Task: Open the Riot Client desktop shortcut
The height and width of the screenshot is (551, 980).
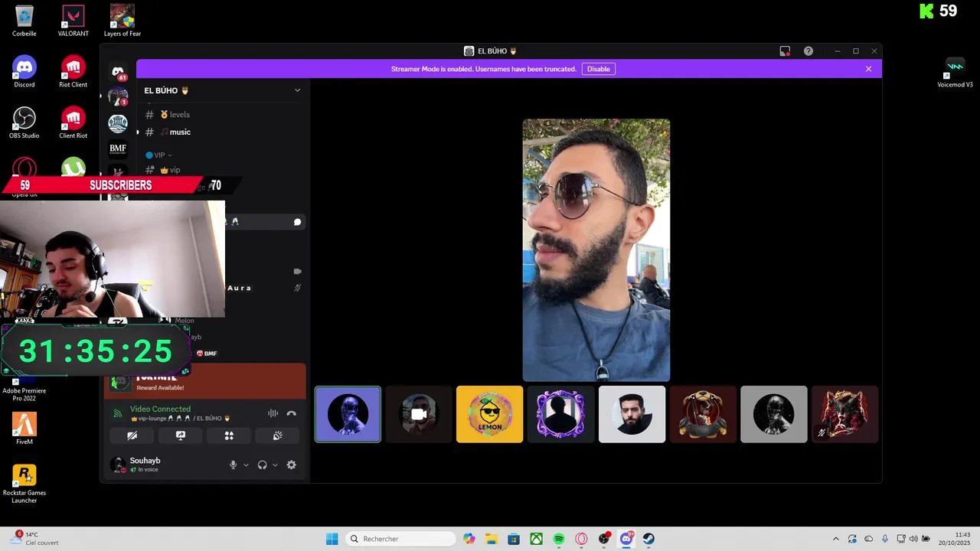Action: 73,72
